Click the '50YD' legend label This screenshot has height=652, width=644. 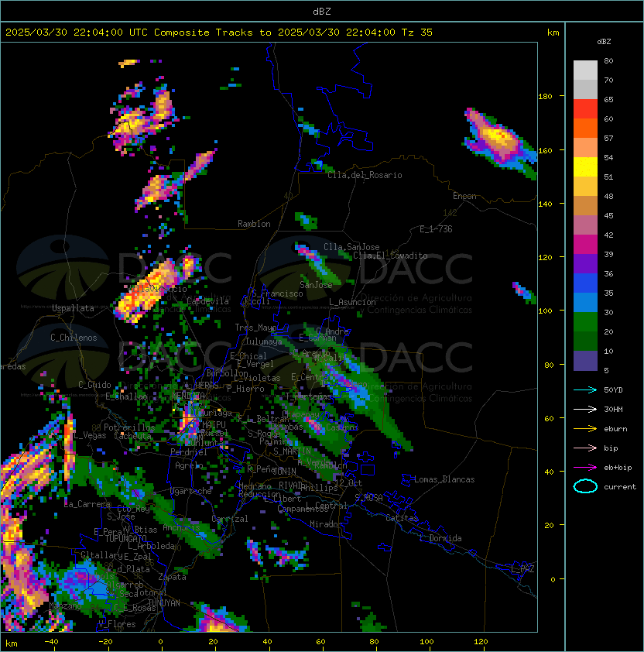coord(613,390)
